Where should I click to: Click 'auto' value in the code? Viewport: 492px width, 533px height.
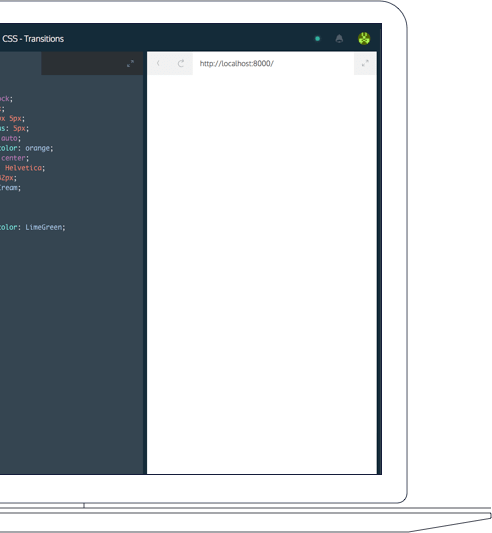pos(9,138)
